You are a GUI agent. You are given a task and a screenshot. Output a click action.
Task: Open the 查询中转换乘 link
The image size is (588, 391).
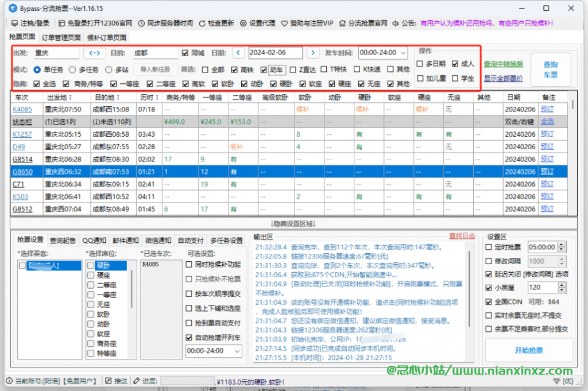tap(503, 64)
